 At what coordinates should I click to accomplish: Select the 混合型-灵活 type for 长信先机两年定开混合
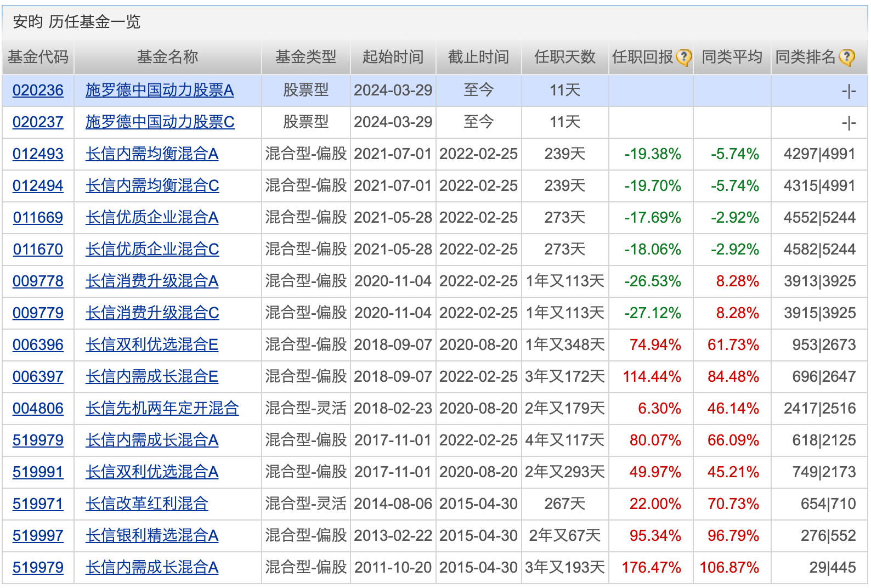[x=306, y=409]
